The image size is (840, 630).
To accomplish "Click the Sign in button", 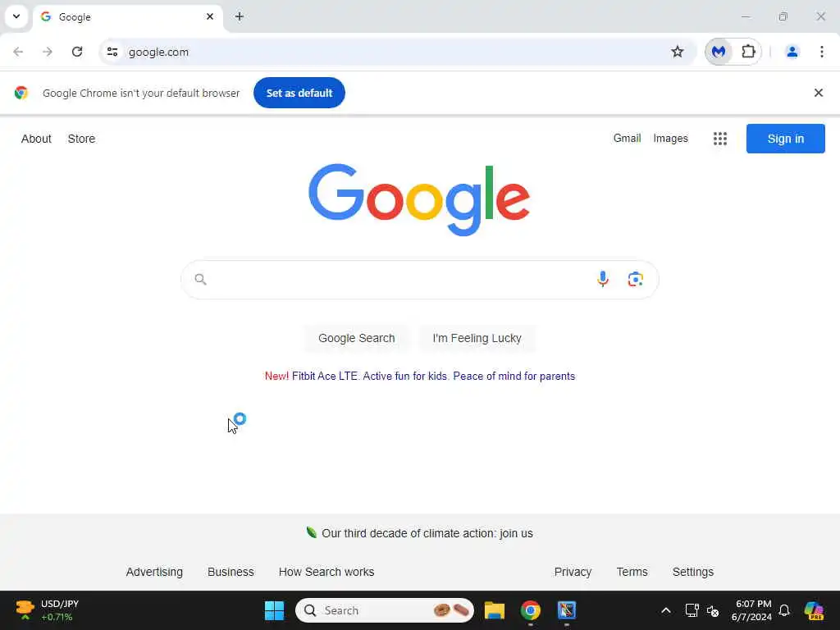I will coord(785,139).
